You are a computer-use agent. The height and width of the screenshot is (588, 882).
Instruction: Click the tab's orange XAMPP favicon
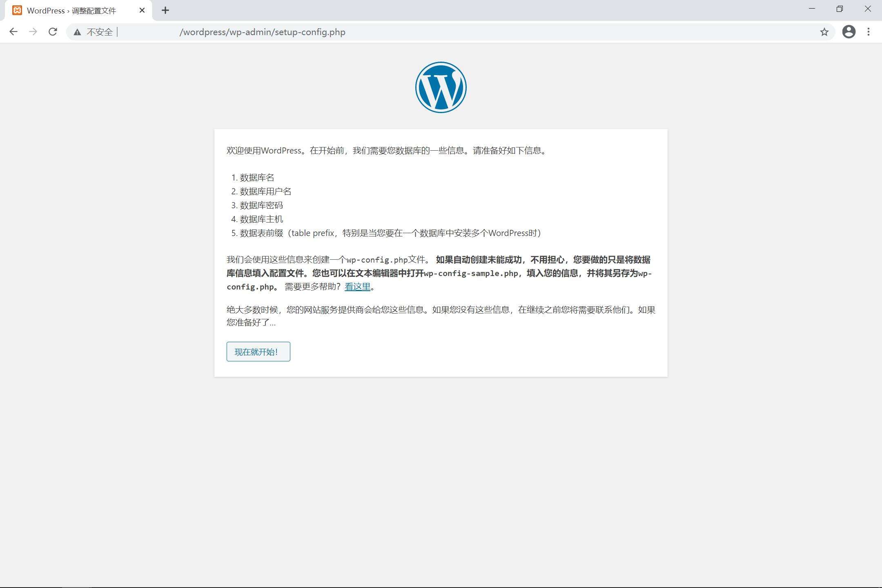[x=17, y=10]
